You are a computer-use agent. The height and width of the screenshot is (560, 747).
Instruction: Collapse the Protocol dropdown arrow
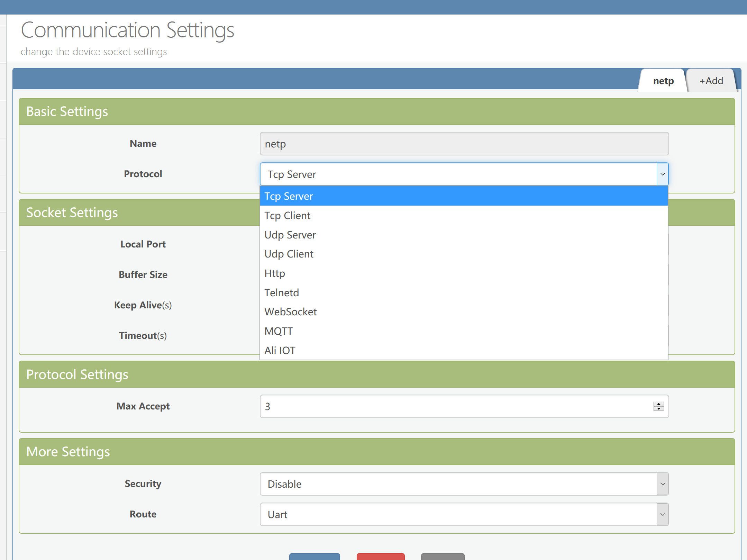[x=662, y=174]
